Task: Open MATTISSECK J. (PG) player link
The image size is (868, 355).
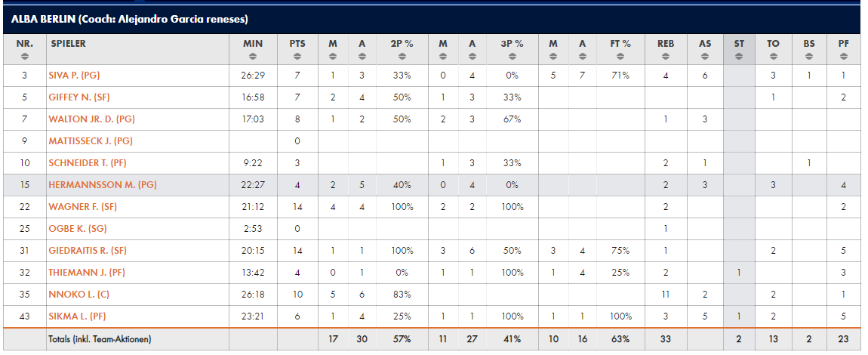Action: pos(91,141)
